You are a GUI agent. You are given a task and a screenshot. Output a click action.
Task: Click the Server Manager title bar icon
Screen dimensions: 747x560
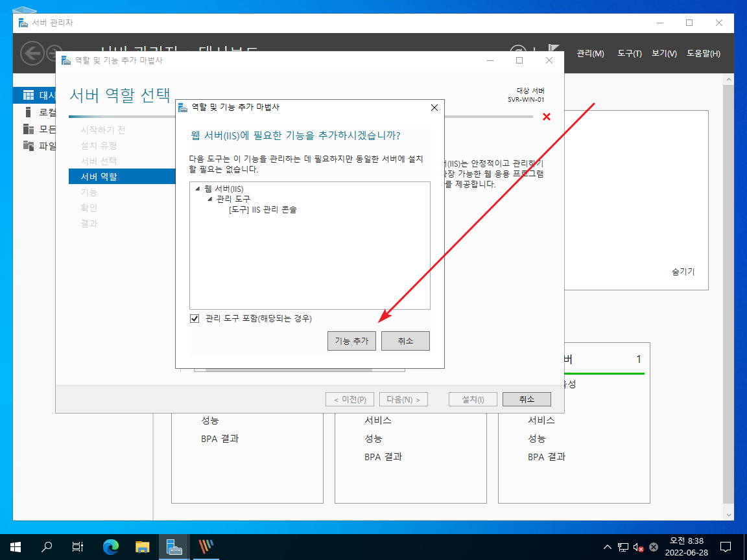23,23
